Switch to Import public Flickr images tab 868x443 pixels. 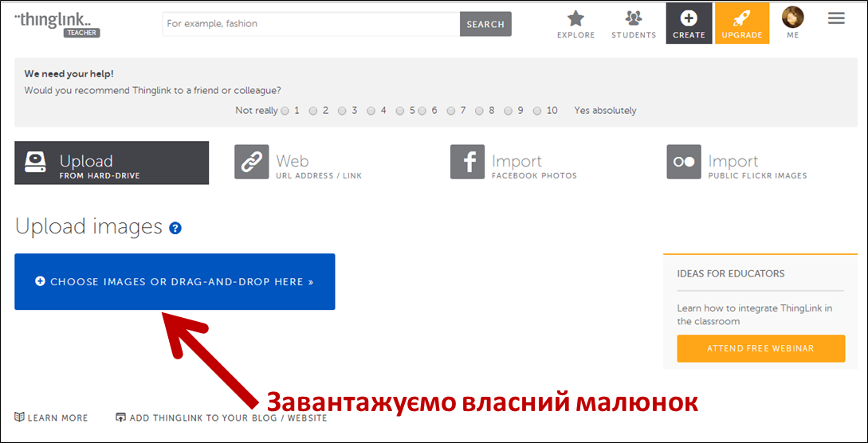pyautogui.click(x=736, y=163)
